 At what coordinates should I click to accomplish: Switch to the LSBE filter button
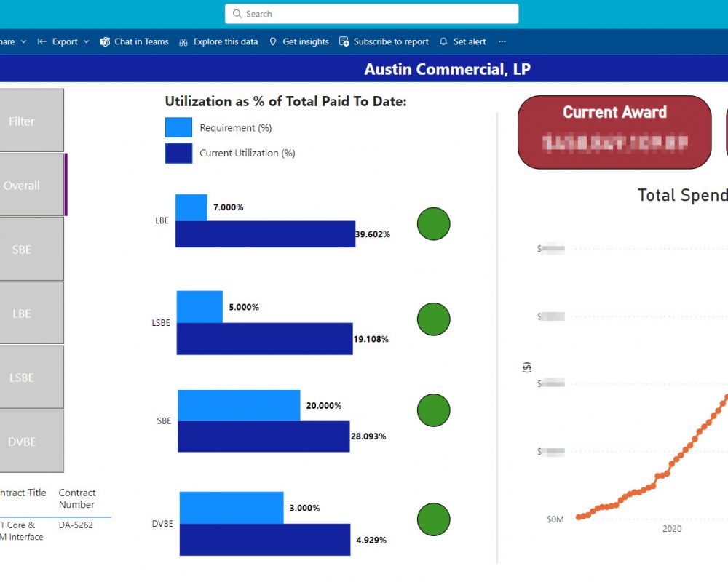pos(31,377)
